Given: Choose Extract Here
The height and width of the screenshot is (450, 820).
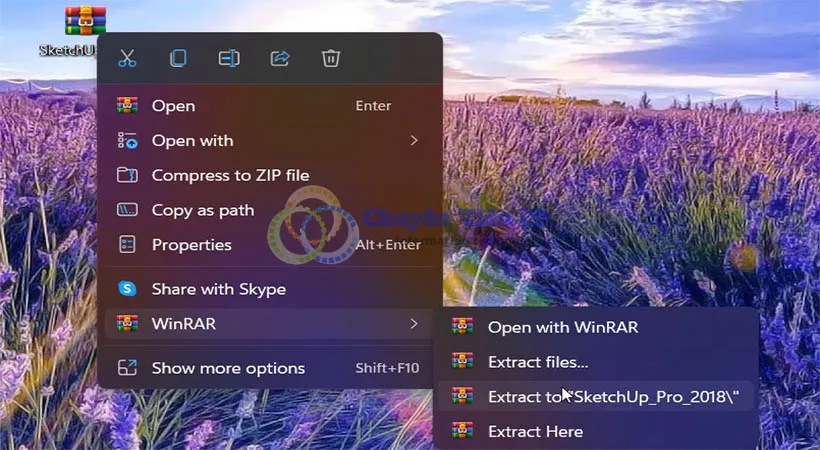Looking at the screenshot, I should (x=535, y=432).
